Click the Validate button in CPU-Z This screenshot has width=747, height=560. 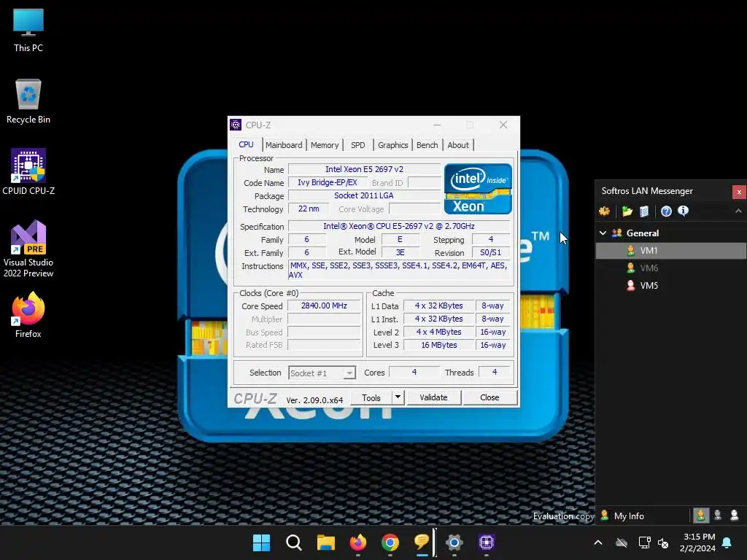click(x=433, y=397)
